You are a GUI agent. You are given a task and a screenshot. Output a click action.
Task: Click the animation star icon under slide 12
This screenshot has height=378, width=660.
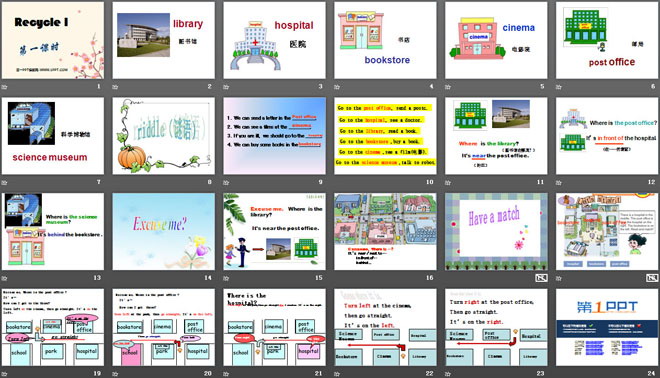pos(559,183)
